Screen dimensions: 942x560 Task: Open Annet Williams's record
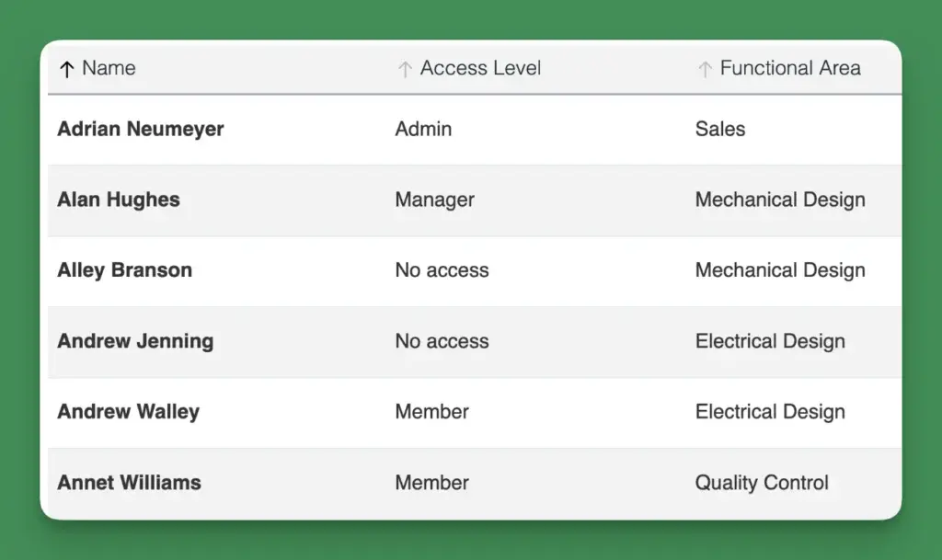pos(129,483)
